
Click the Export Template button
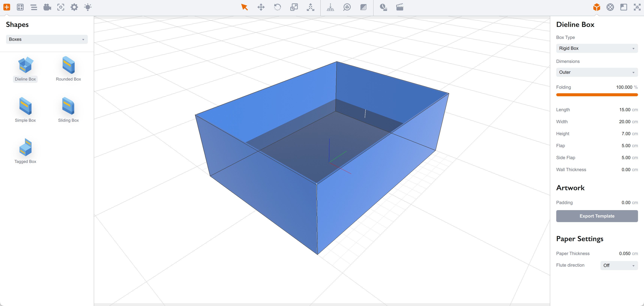[597, 216]
